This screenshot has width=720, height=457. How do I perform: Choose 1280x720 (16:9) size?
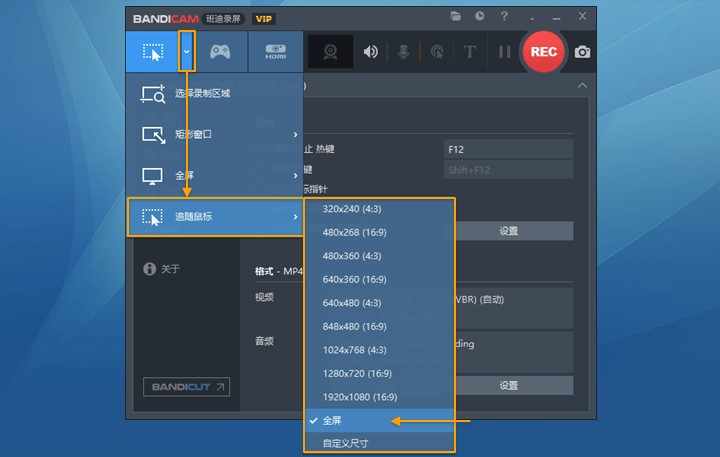[x=379, y=373]
